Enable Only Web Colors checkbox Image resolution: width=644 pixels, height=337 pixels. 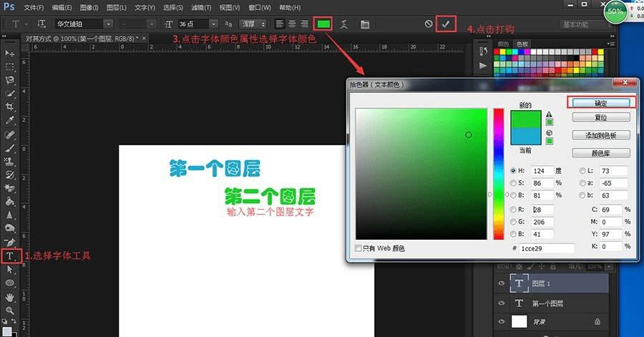coord(358,248)
